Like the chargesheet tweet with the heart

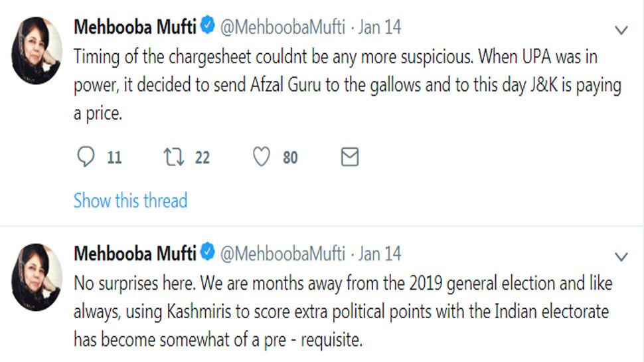point(262,157)
